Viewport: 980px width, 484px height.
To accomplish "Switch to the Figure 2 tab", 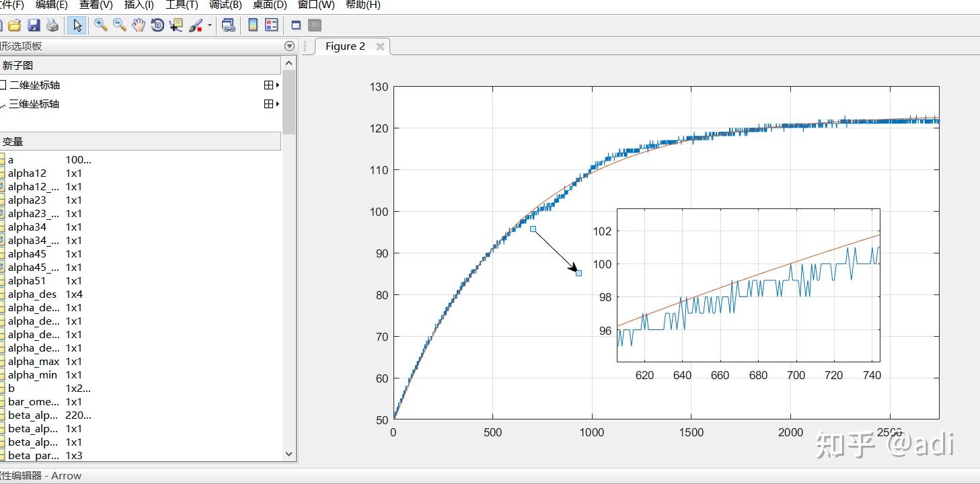I will pos(345,46).
